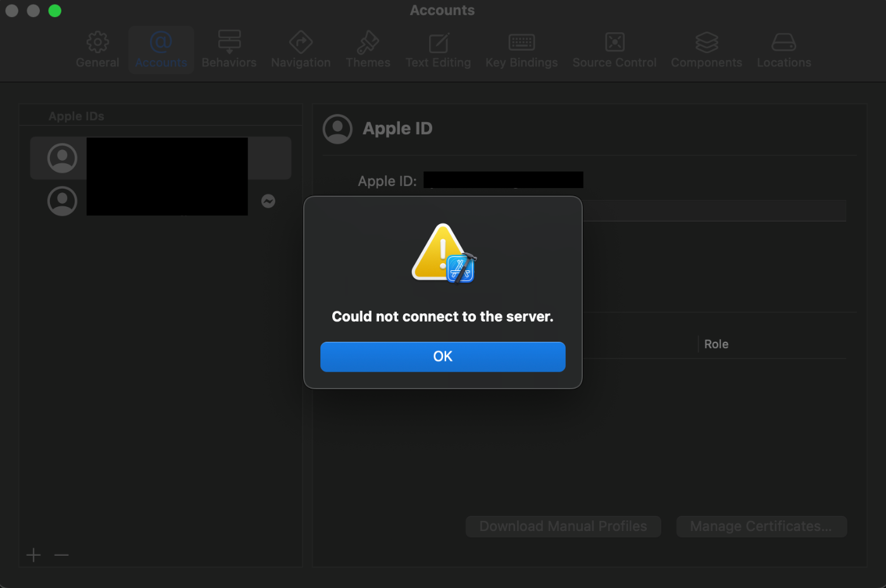
Task: Click the status badge on second account
Action: click(268, 201)
